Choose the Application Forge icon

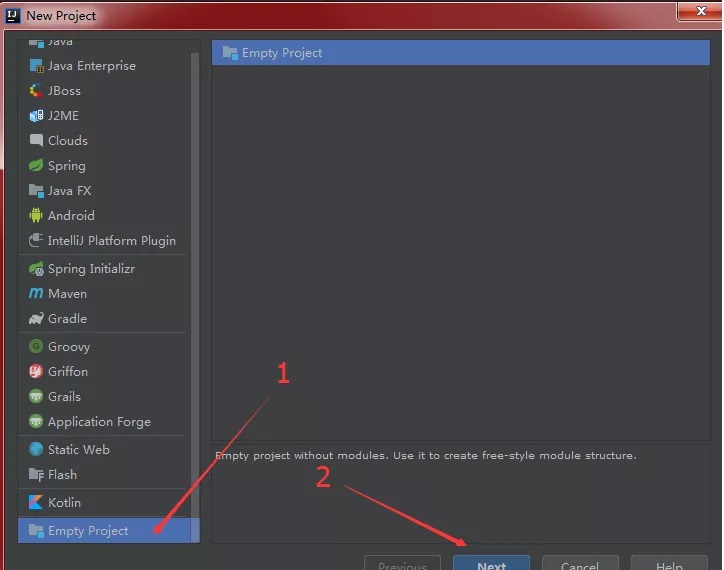[x=36, y=421]
